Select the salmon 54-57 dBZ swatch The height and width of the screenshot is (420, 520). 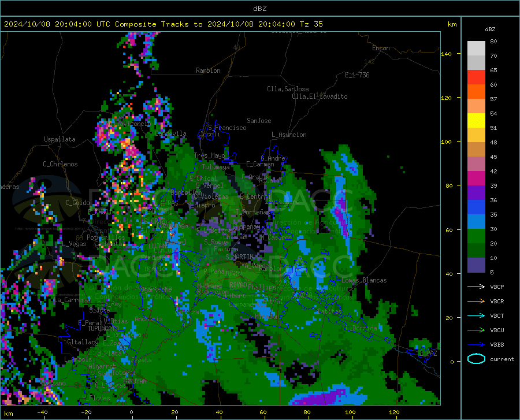point(476,106)
